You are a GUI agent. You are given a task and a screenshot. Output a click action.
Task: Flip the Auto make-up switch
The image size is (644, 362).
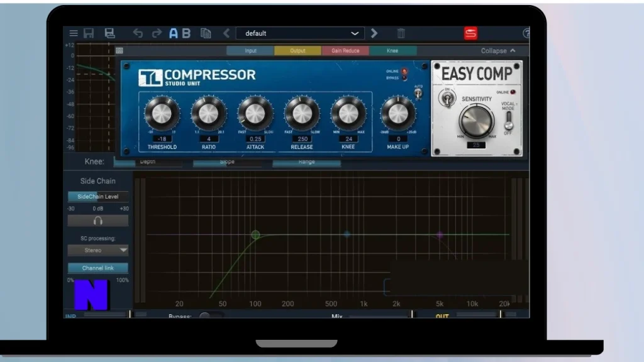click(418, 94)
